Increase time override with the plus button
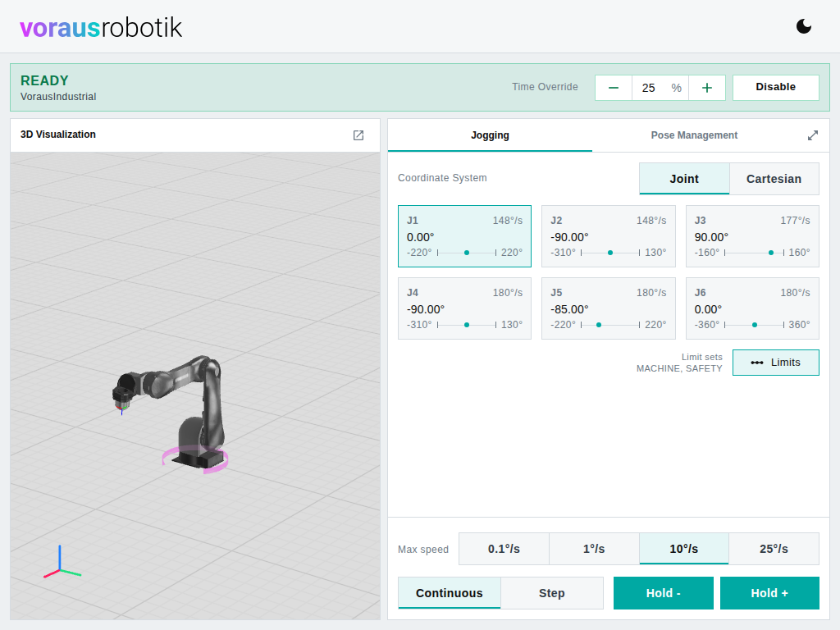The width and height of the screenshot is (840, 630). 706,88
